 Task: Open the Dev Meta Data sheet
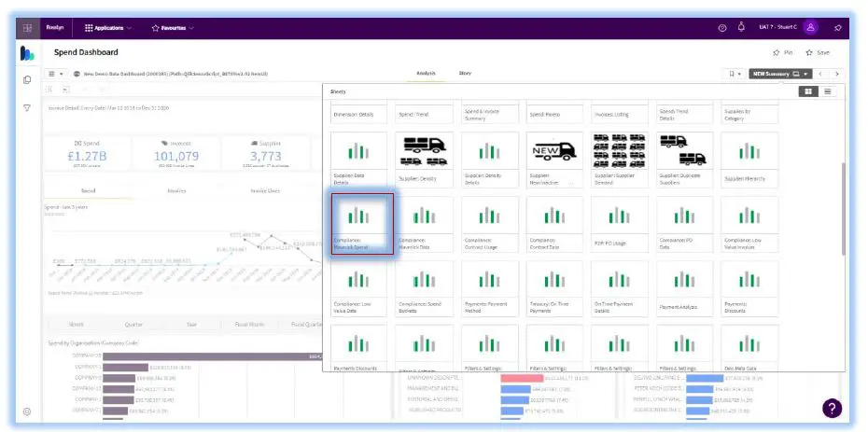(749, 348)
